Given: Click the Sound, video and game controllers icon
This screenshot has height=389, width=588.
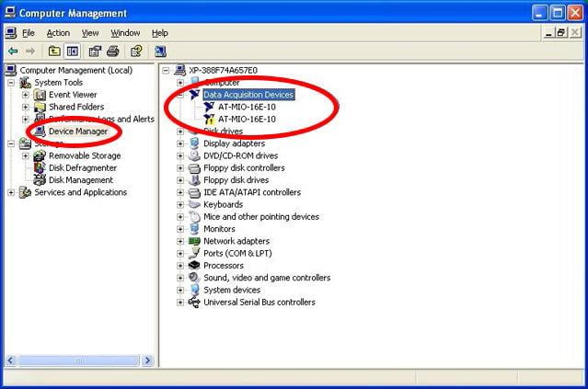Looking at the screenshot, I should [x=194, y=278].
